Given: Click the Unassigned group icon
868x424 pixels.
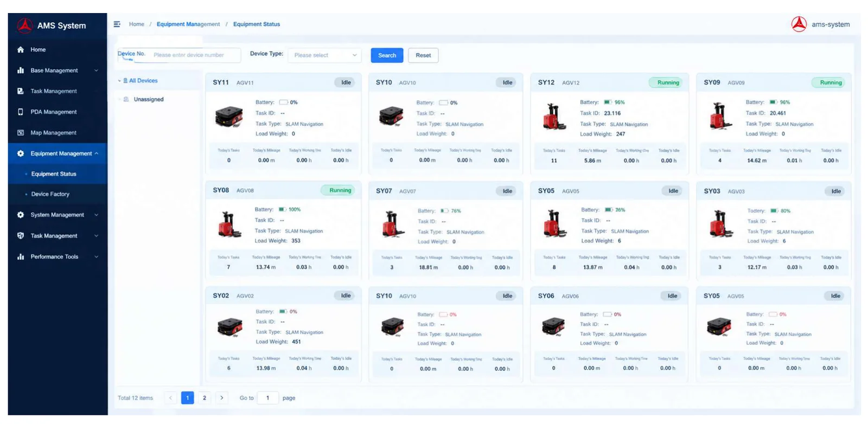Looking at the screenshot, I should [x=126, y=100].
